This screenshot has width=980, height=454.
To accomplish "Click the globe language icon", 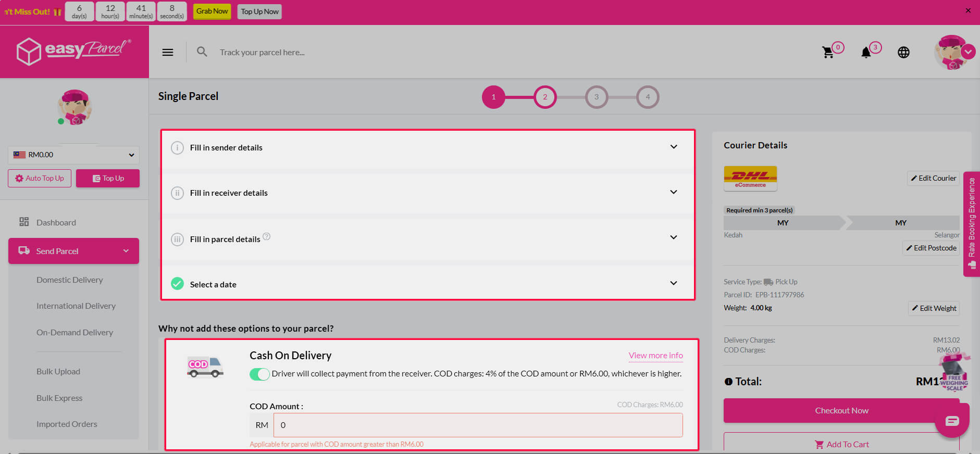I will click(x=903, y=52).
